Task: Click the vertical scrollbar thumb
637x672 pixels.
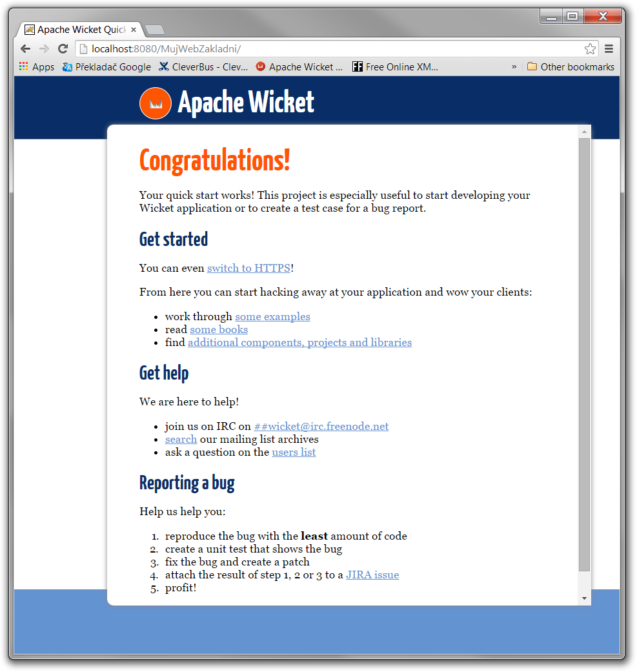Action: (x=584, y=354)
